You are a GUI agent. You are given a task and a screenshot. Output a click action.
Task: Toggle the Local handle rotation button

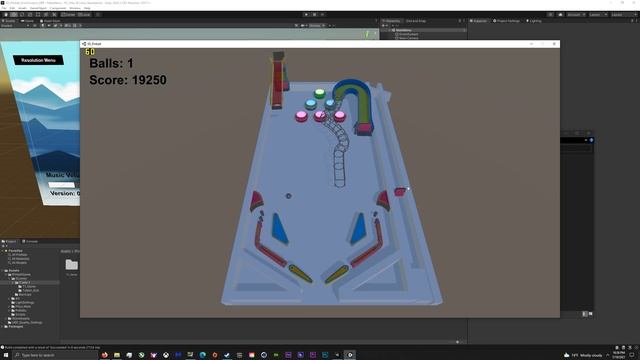(84, 15)
